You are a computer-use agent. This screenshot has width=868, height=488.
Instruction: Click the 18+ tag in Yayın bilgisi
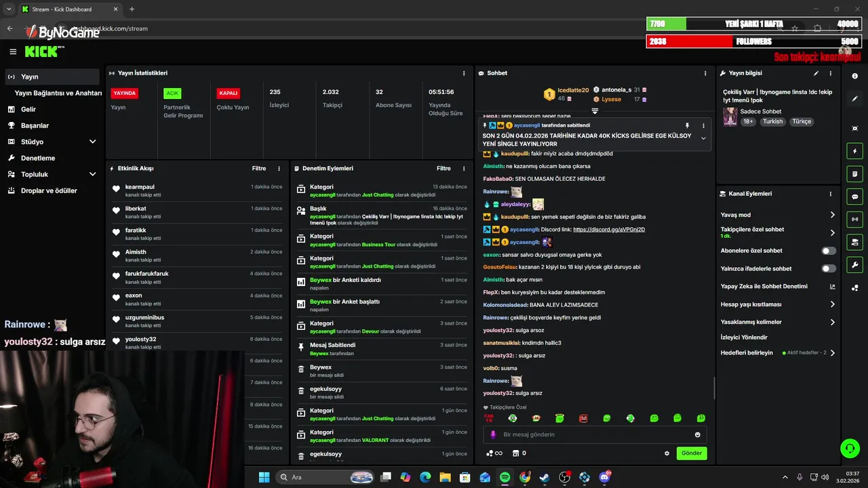click(x=748, y=121)
